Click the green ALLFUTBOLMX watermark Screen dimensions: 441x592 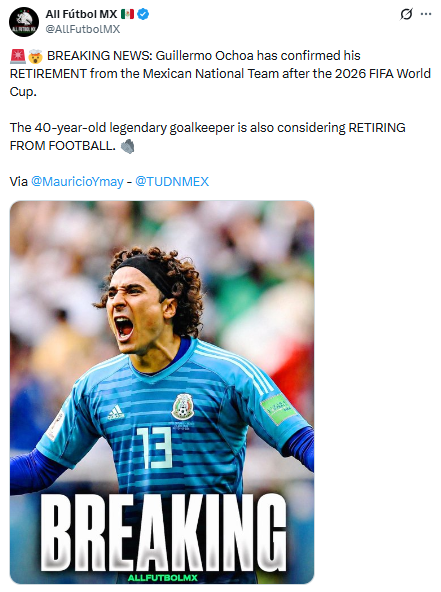163,578
